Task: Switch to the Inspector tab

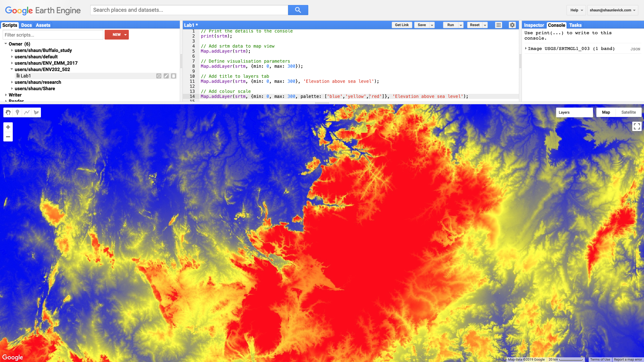Action: [x=534, y=25]
